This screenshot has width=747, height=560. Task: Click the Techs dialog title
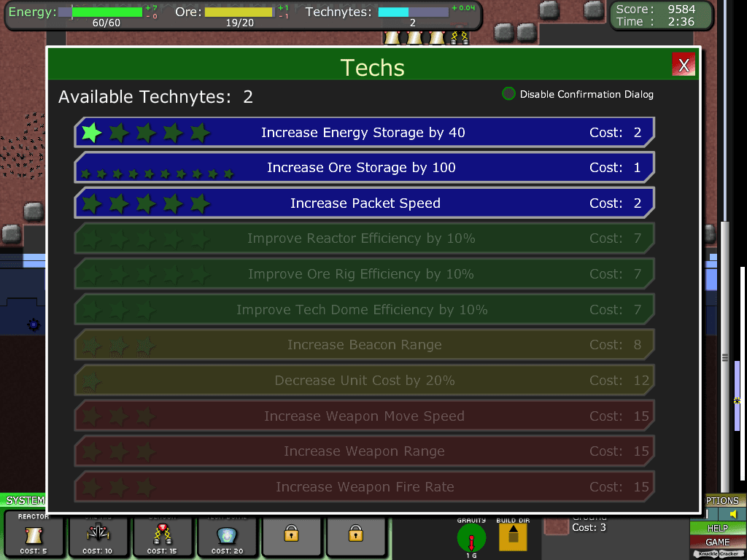point(373,67)
